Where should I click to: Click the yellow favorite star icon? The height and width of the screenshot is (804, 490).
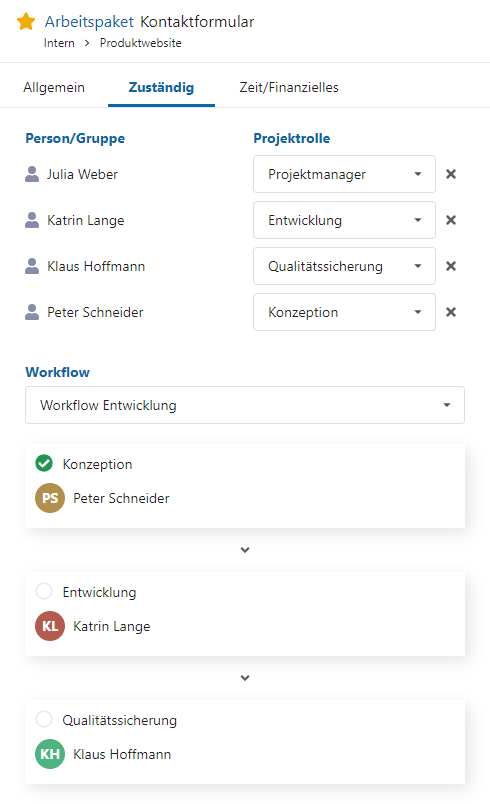coord(26,22)
